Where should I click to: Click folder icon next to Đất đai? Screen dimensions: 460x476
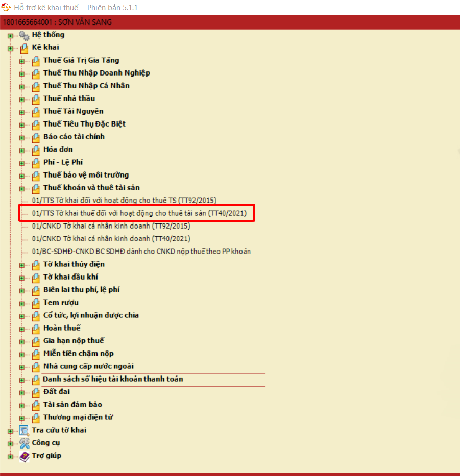[x=35, y=392]
